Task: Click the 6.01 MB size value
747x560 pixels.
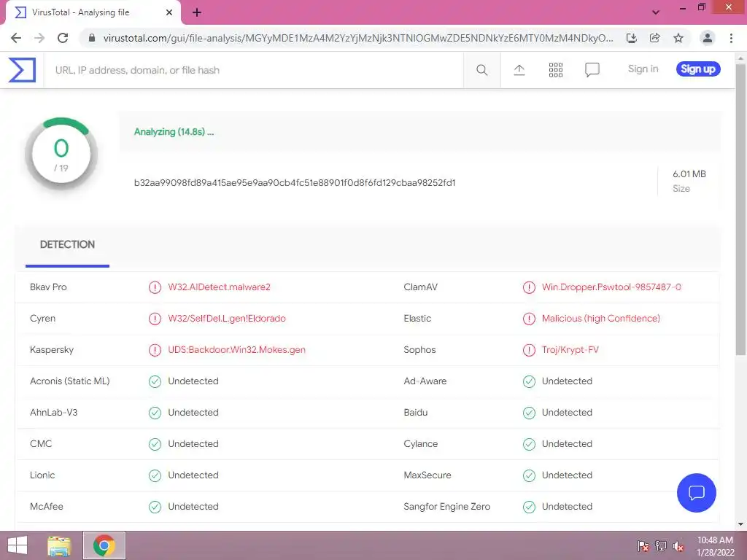Action: [x=689, y=174]
